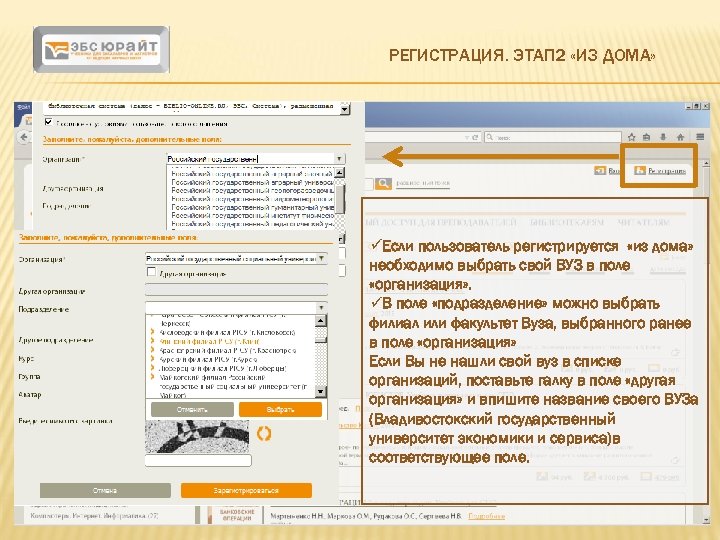Click the Другая организация text field
Screen dimensions: 720x540
pos(236,289)
